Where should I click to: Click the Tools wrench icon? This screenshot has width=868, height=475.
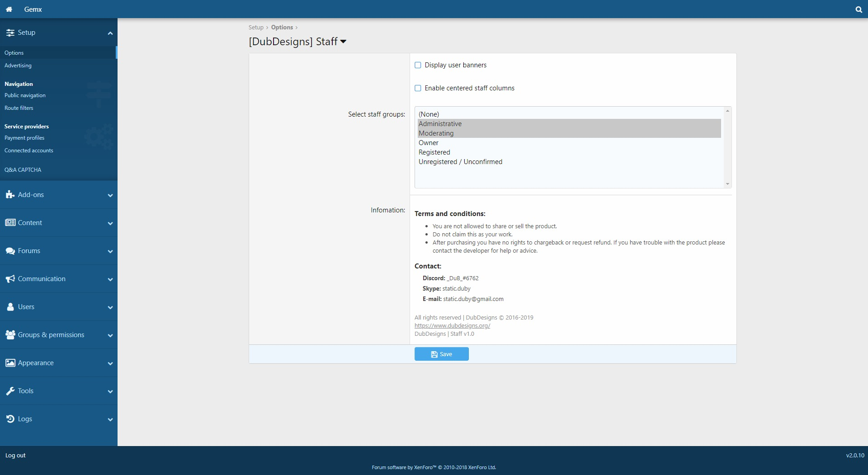click(10, 391)
